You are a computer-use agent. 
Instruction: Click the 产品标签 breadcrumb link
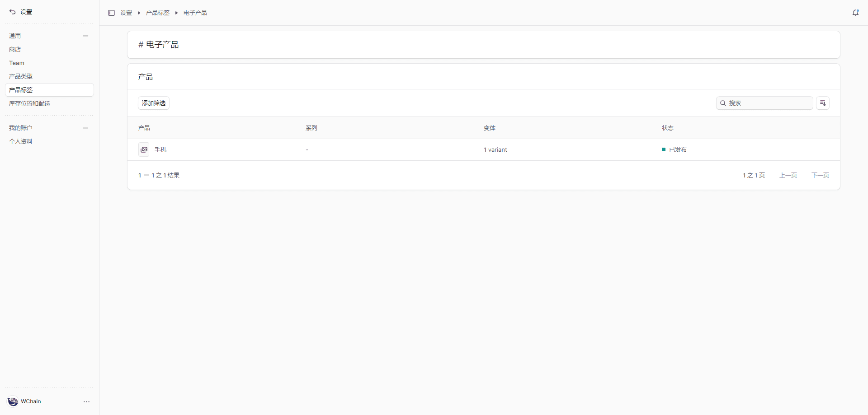(157, 13)
